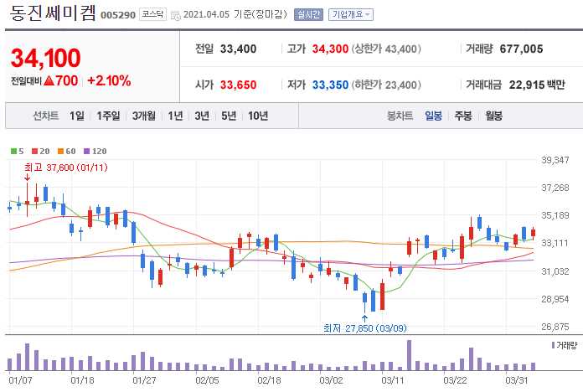Click the low price value 33,350
The width and height of the screenshot is (583, 392).
[x=330, y=85]
